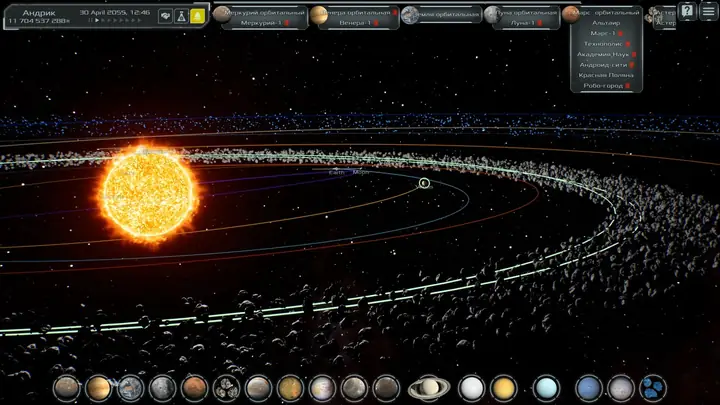Select the Sun in the 3D view
720x405 pixels.
coord(150,193)
